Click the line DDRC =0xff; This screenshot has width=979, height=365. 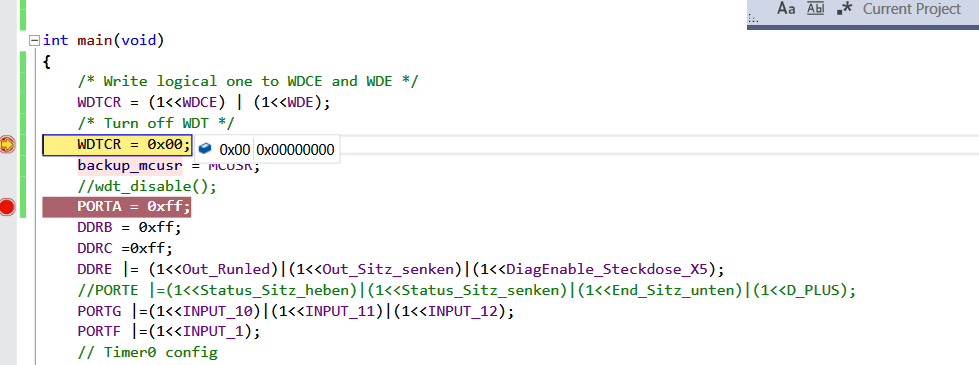125,248
